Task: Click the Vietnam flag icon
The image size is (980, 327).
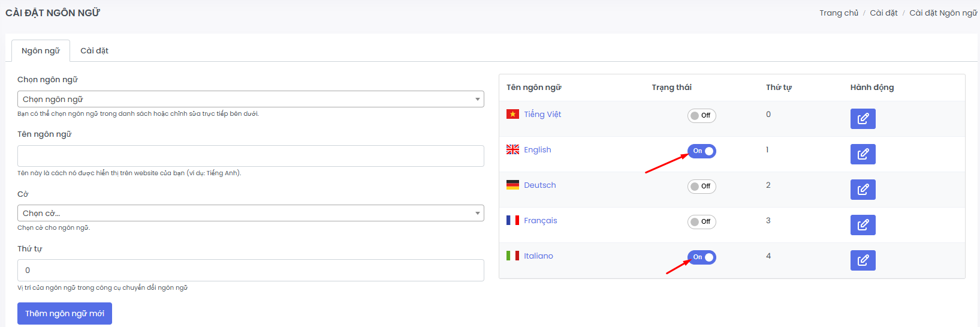Action: (512, 114)
